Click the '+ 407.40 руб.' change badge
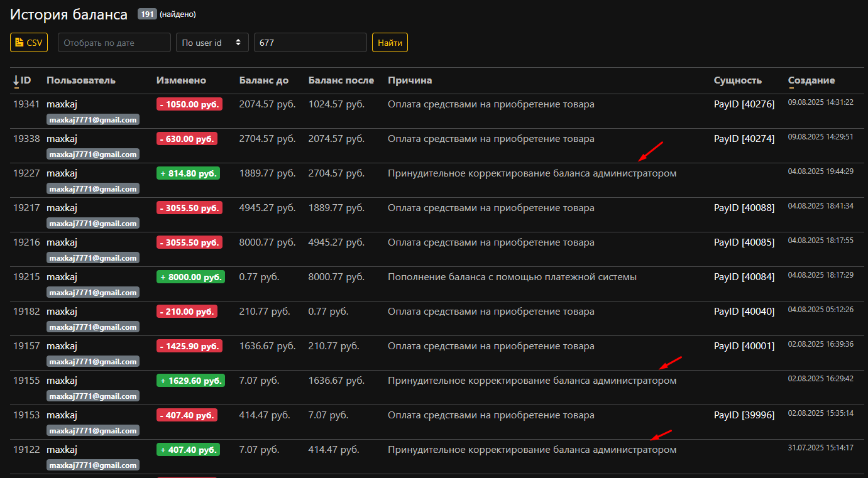Screen dimensions: 868x478 click(188, 450)
